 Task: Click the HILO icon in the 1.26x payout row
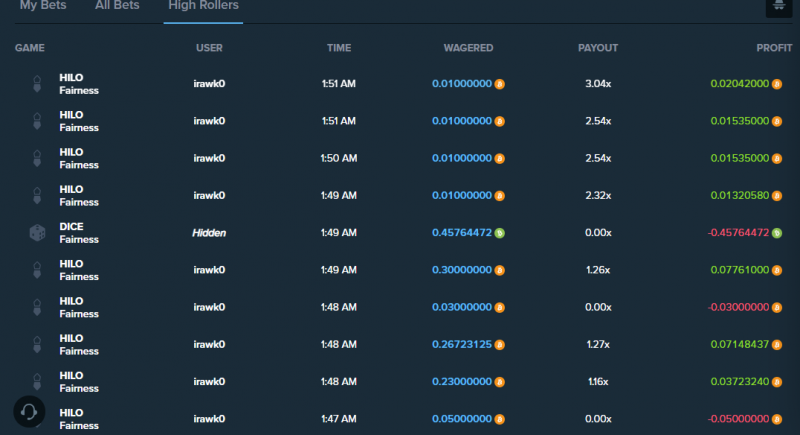click(37, 270)
